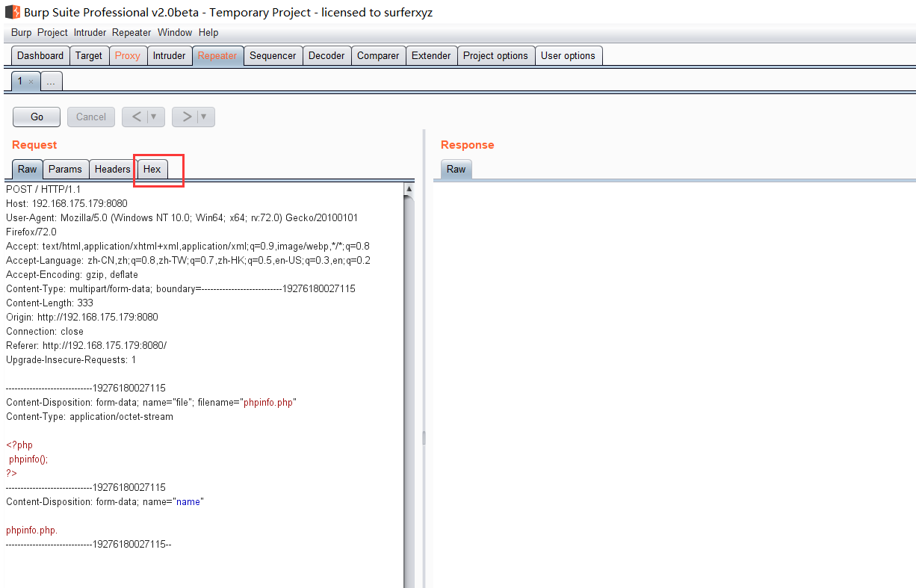Click the 'Connection: close' header line
Viewport: 916px width, 588px height.
45,332
